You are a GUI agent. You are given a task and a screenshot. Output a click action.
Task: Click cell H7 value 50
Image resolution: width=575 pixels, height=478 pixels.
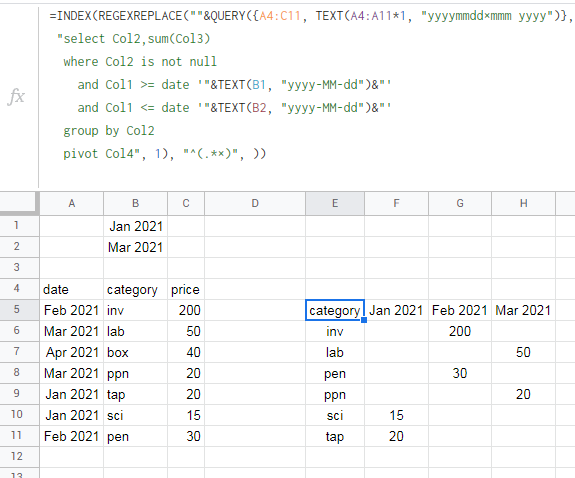point(524,352)
